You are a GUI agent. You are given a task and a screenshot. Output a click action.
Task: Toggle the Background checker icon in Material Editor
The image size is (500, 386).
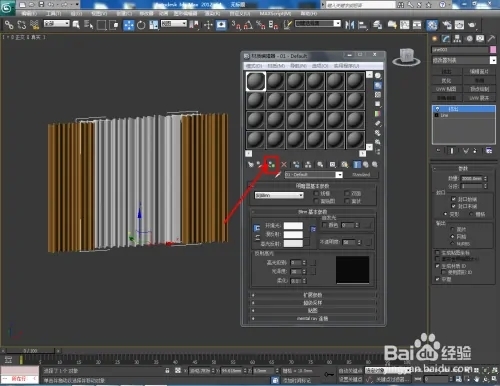[x=378, y=95]
